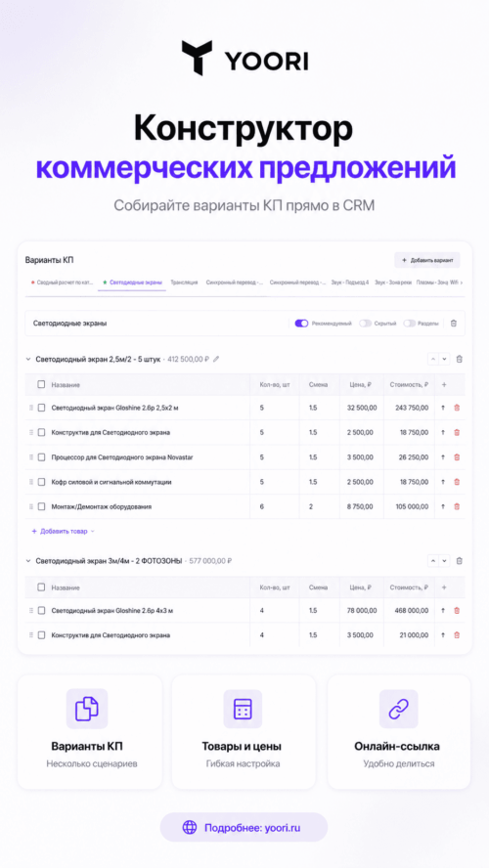Move the 2,5м/2 group down with chevron
Viewport: 489px width, 868px height.
[445, 360]
